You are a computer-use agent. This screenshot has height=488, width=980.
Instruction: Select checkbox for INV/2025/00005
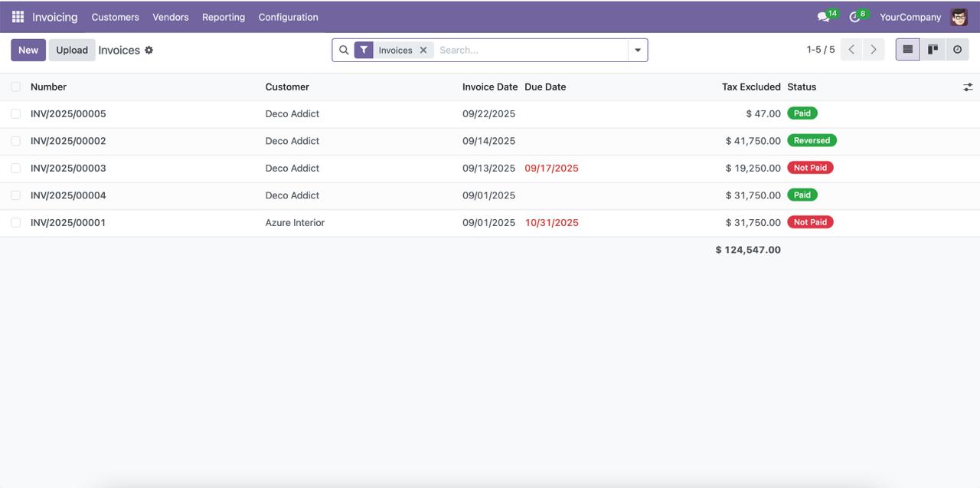pyautogui.click(x=15, y=113)
